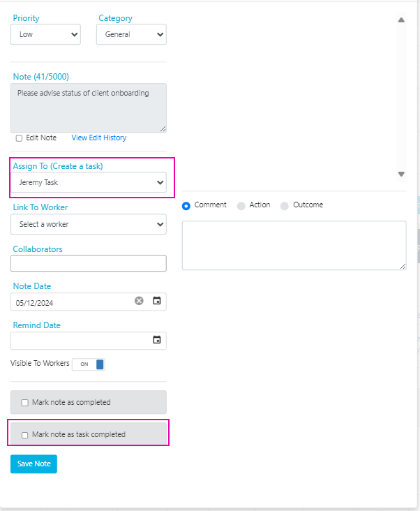This screenshot has width=420, height=511.
Task: Open the Priority dropdown set to Low
Action: pyautogui.click(x=45, y=34)
